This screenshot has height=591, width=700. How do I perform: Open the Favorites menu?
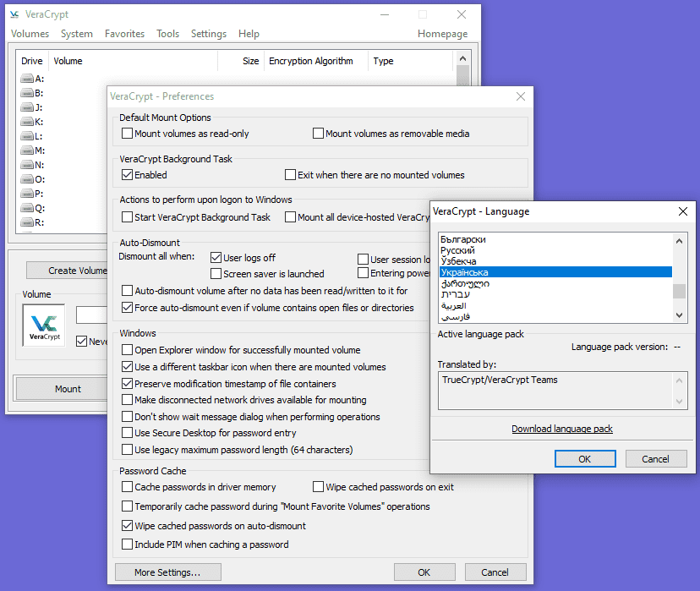click(x=124, y=34)
